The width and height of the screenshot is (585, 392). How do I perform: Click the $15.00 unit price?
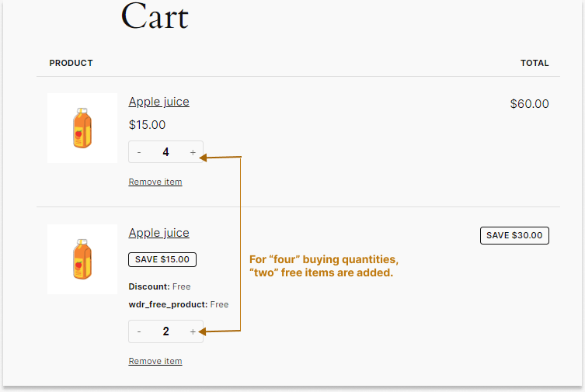(147, 125)
